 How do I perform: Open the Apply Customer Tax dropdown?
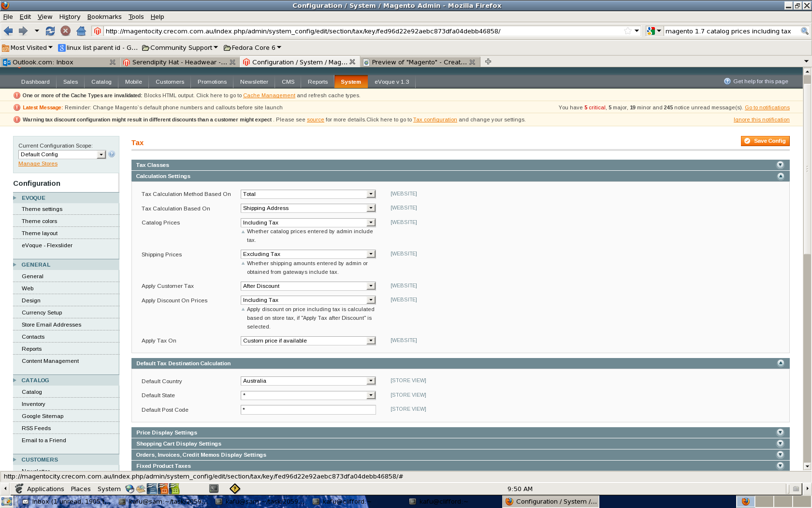click(308, 286)
